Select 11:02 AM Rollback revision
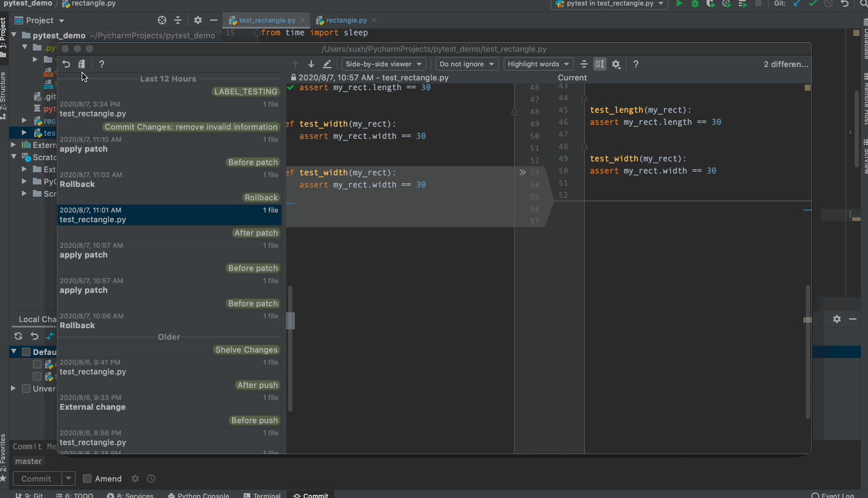 click(x=169, y=179)
